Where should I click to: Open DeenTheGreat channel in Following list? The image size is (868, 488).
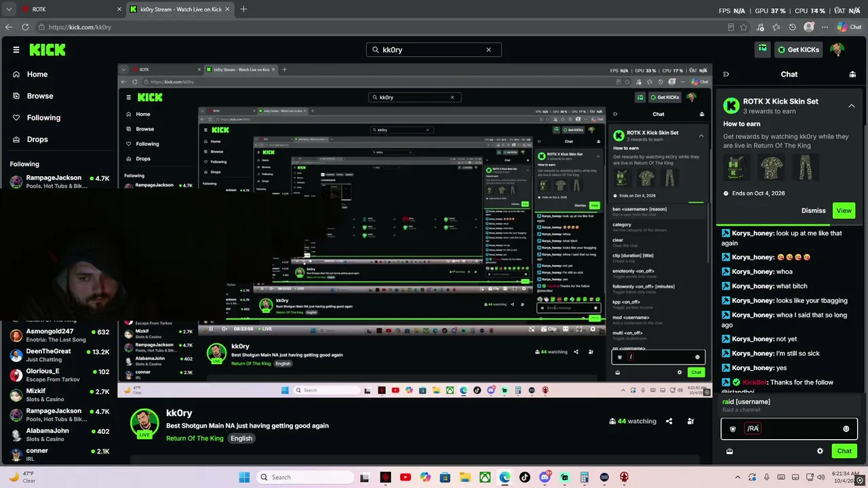(58, 354)
